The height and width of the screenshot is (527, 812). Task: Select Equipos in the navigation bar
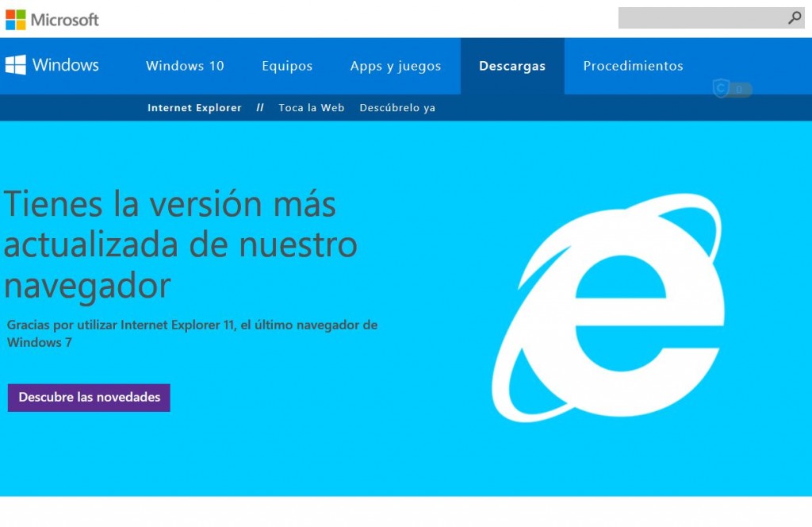pyautogui.click(x=287, y=66)
